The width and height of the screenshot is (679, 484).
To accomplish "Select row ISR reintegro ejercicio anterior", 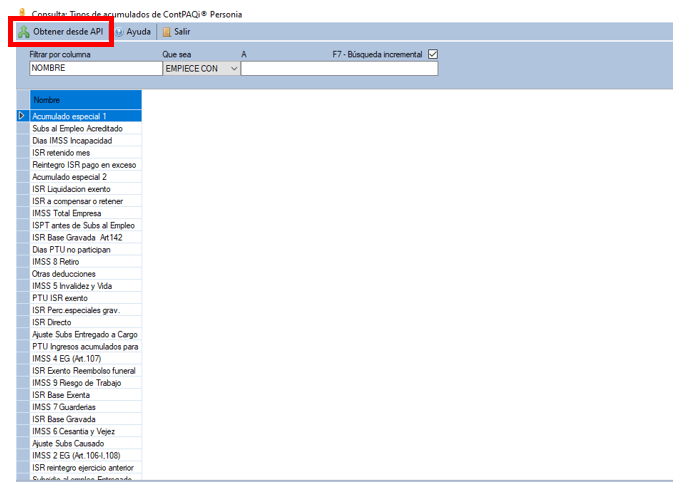I will tap(86, 468).
